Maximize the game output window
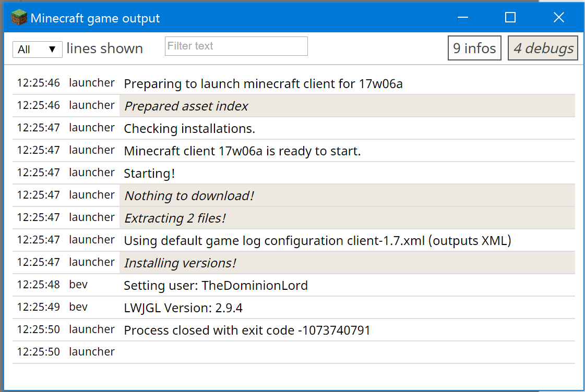The height and width of the screenshot is (392, 585). [x=510, y=18]
